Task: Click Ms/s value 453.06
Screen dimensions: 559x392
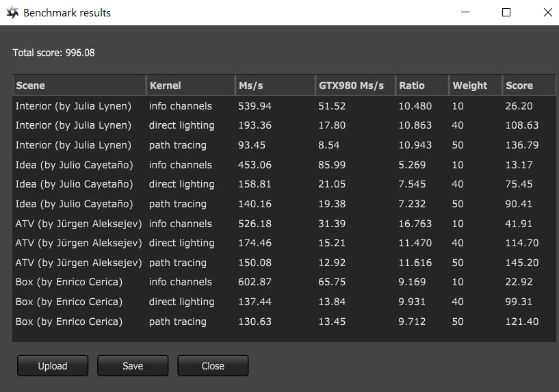Action: pyautogui.click(x=255, y=165)
